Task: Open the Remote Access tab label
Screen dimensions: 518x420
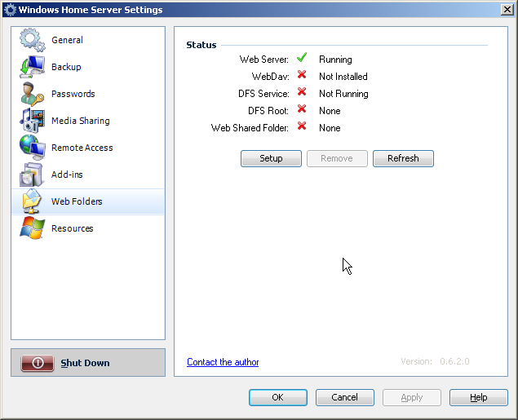Action: click(82, 148)
